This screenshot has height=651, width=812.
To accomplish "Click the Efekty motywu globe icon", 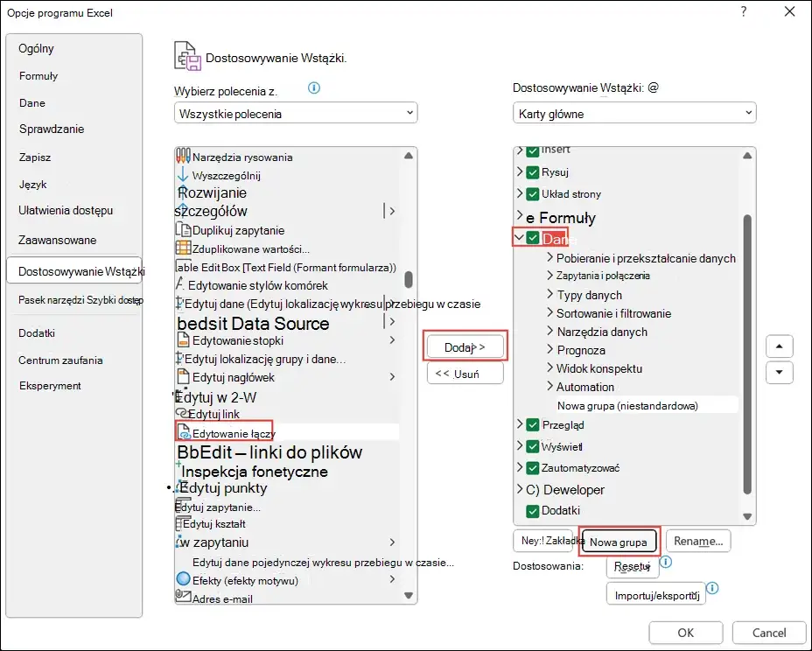I will click(x=183, y=579).
